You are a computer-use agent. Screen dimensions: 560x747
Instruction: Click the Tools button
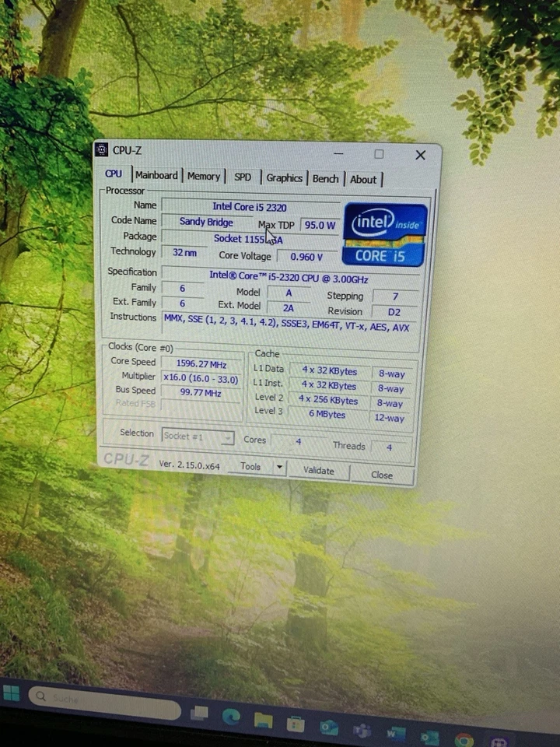(x=250, y=466)
